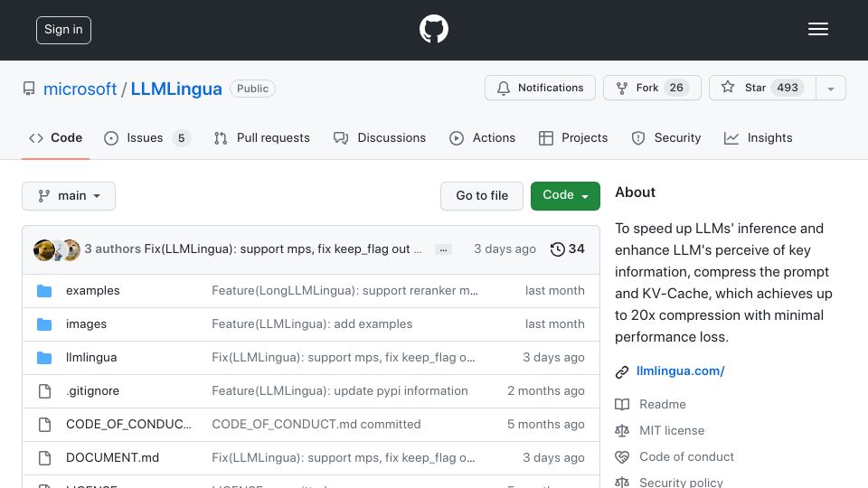Click the Notifications button

click(540, 88)
